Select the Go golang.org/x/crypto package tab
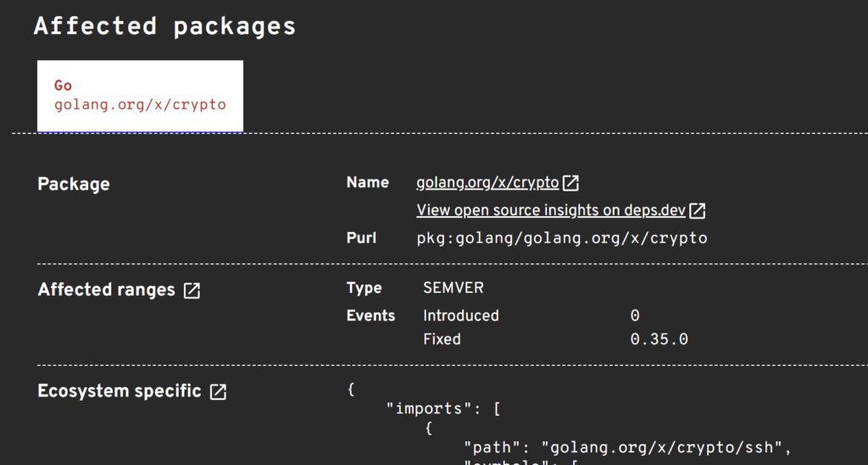The image size is (868, 465). click(x=140, y=96)
